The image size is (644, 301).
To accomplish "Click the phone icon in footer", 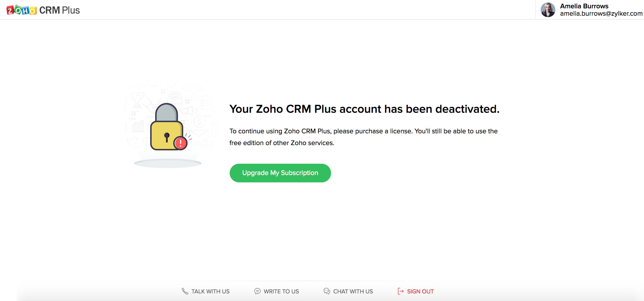I will click(185, 291).
